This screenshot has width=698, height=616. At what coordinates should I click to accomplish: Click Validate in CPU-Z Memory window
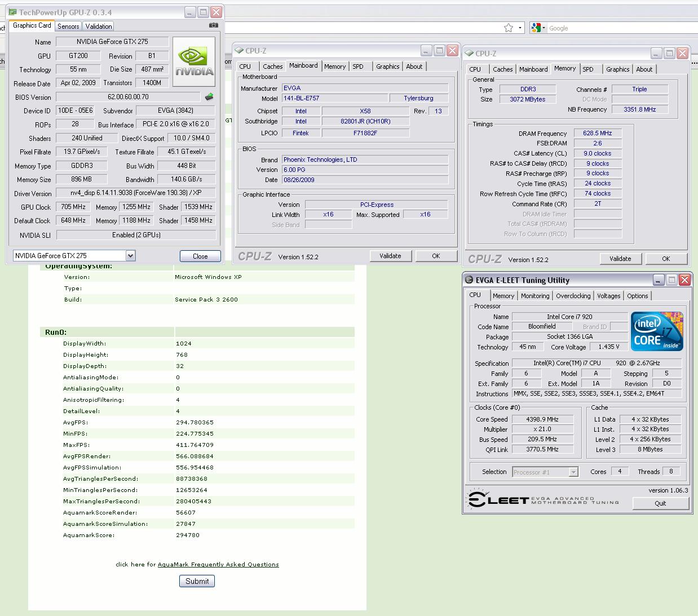click(620, 259)
